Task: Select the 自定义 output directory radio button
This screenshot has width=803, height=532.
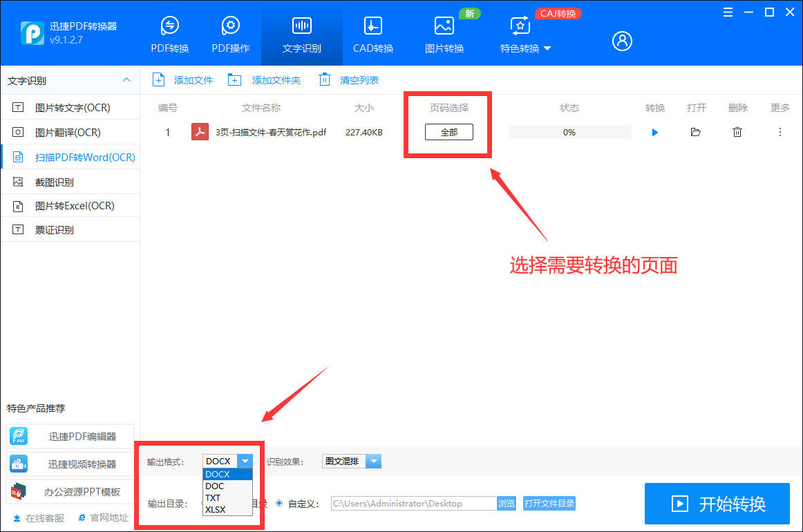Action: click(x=279, y=503)
